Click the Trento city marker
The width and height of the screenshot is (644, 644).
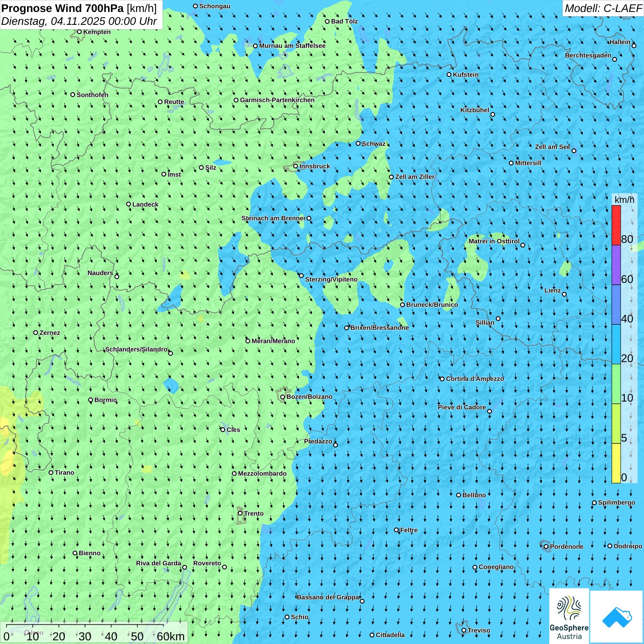tap(240, 513)
